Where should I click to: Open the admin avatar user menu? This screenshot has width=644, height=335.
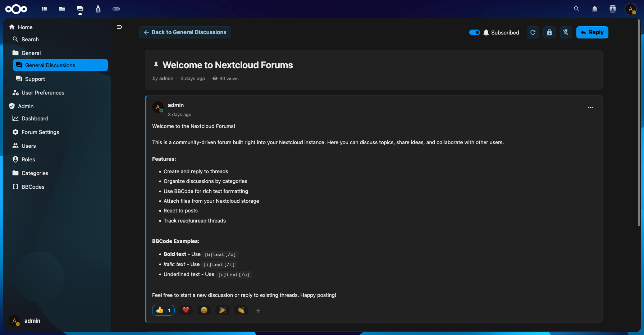(631, 9)
